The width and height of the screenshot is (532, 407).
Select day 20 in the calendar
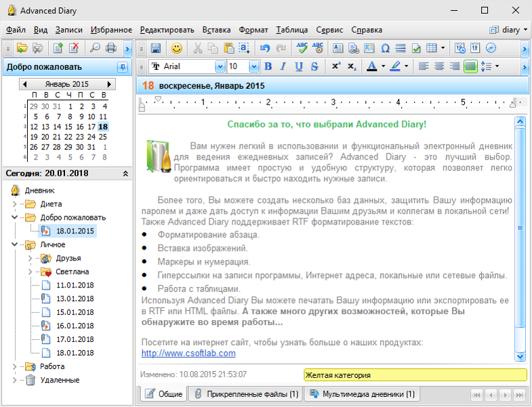coord(45,136)
